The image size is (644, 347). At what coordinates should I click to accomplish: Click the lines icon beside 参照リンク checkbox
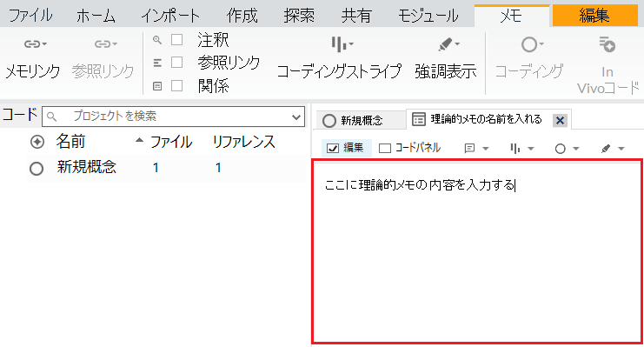(157, 63)
